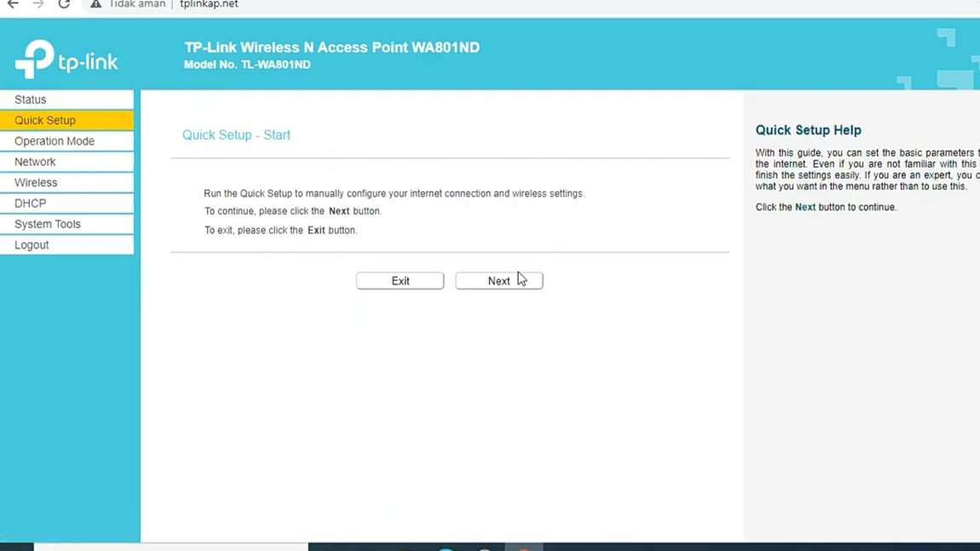This screenshot has width=980, height=551.
Task: Click 'Tidak aman' security label
Action: (137, 4)
